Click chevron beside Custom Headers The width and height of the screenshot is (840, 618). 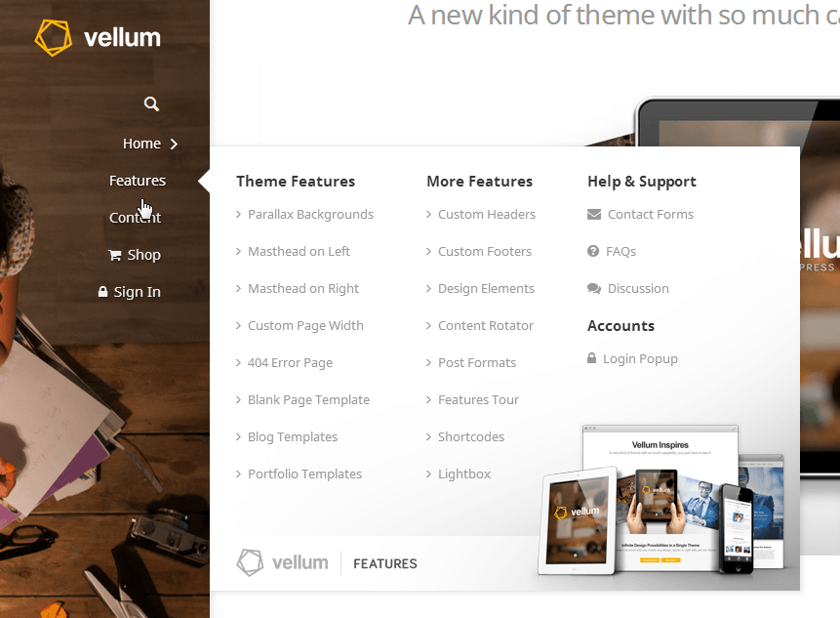pos(428,215)
